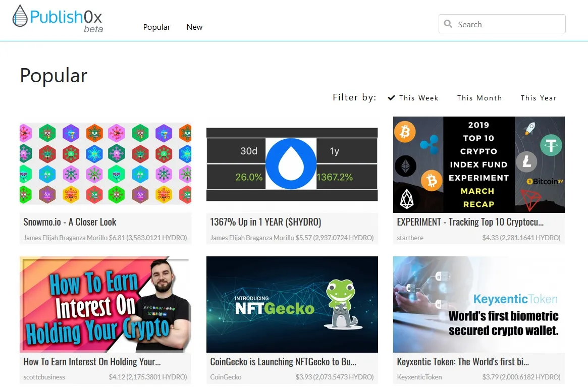Click the This Week checkmark icon

coord(391,98)
